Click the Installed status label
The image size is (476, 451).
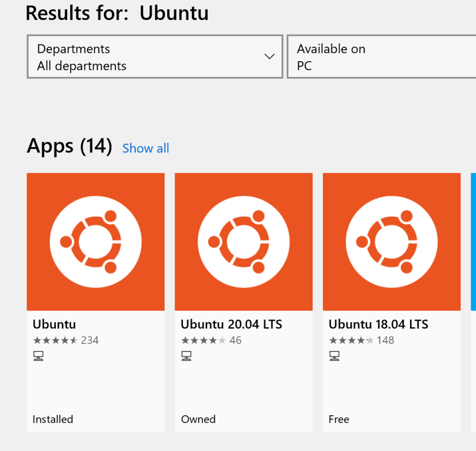53,419
